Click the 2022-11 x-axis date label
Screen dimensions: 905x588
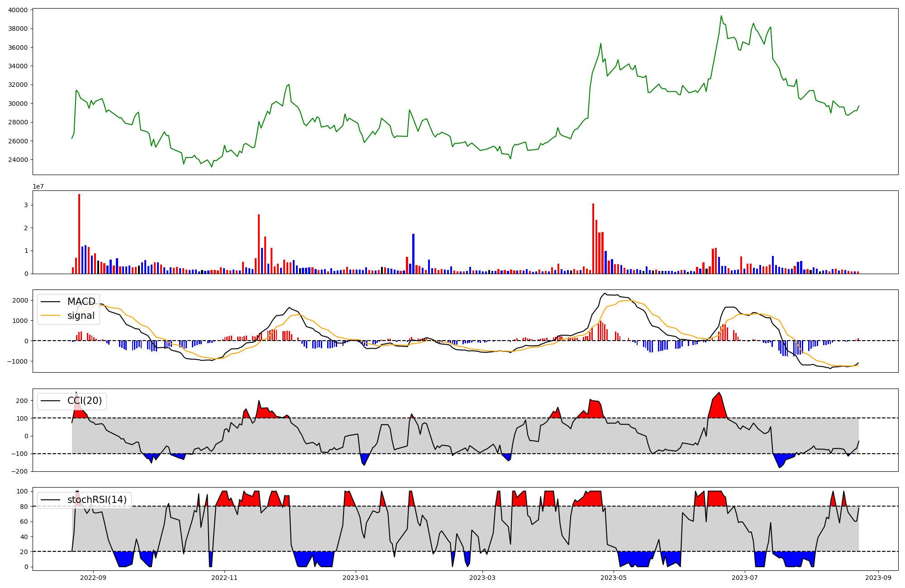(224, 578)
